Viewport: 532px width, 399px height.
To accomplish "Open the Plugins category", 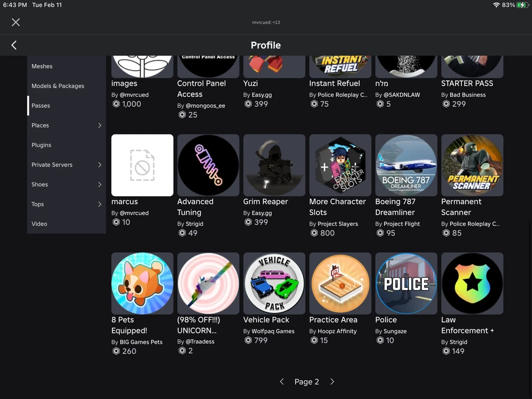I will click(x=41, y=145).
